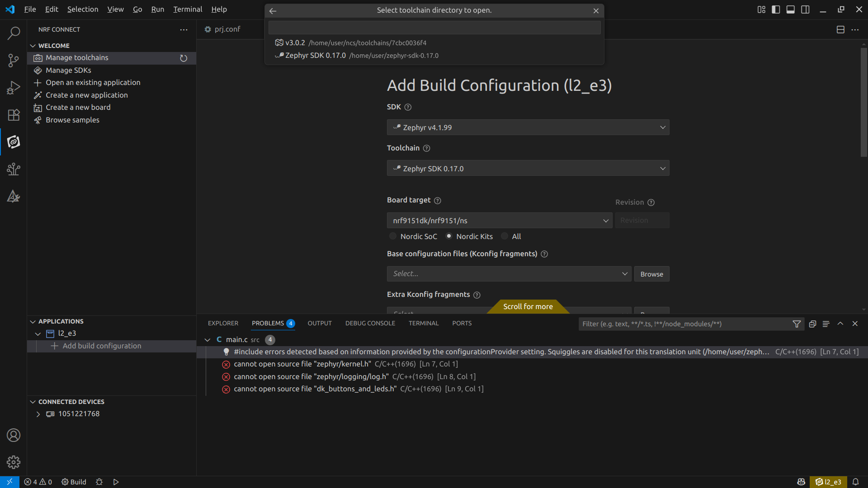Open Toolchain dropdown Zephyr SDK 0.17.0
Viewport: 868px width, 488px height.
(x=528, y=169)
